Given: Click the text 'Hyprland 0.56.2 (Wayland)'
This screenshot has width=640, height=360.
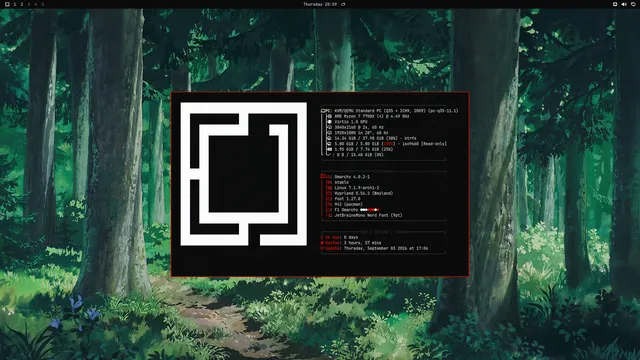Looking at the screenshot, I should (x=364, y=193).
